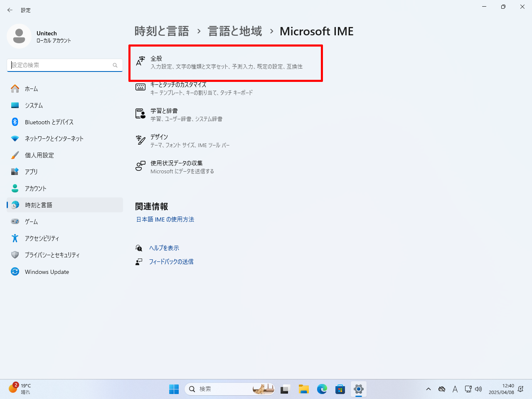Click the Bluetooth icon in sidebar
532x399 pixels.
(x=15, y=122)
